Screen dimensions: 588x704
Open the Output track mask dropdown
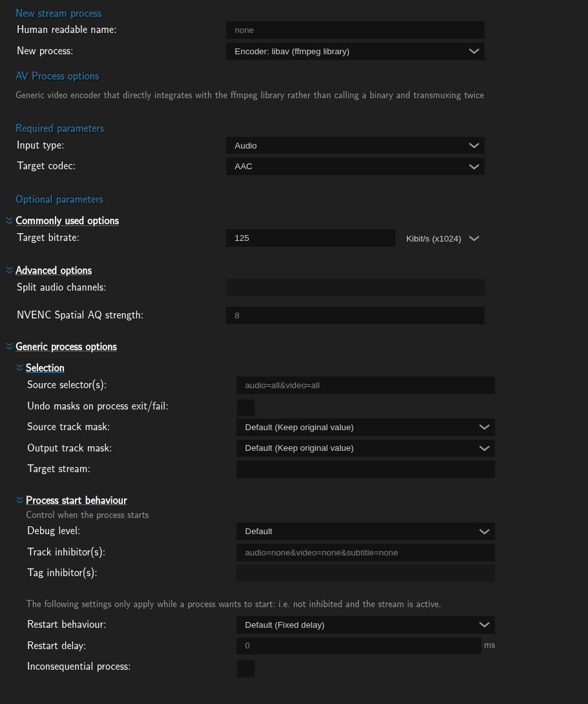[x=365, y=448]
